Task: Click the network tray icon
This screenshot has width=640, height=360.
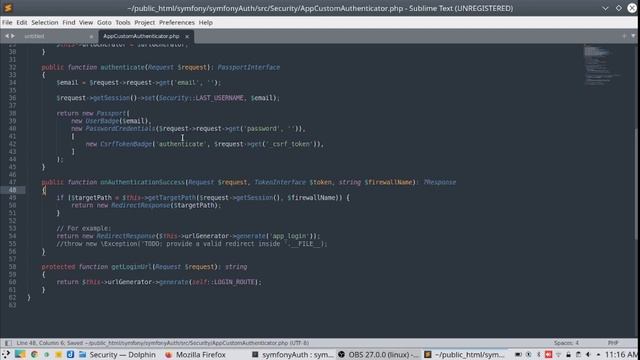Action: click(558, 355)
